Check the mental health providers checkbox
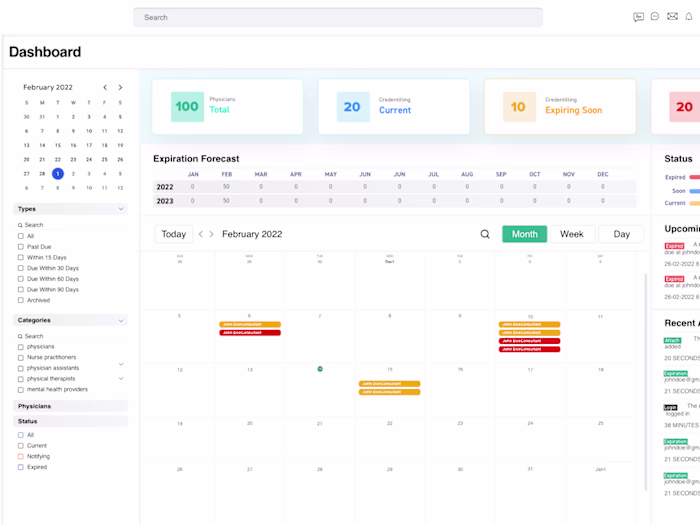Viewport: 700px width, 525px height. tap(21, 390)
